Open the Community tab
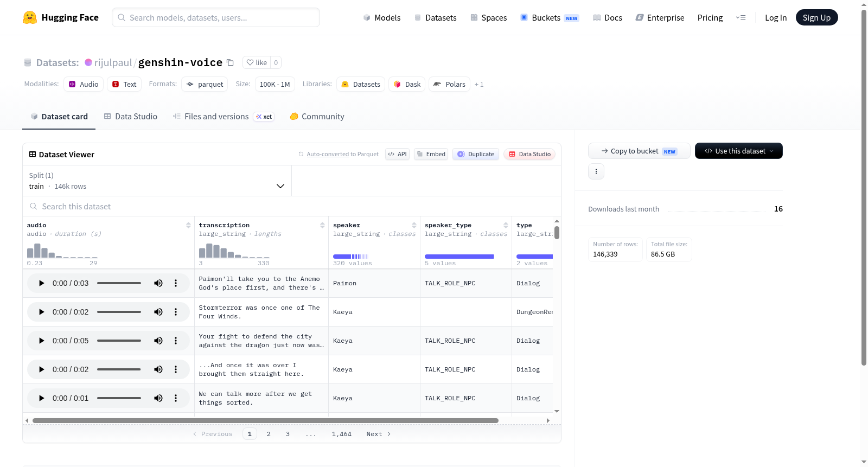This screenshot has height=467, width=868. tap(317, 116)
